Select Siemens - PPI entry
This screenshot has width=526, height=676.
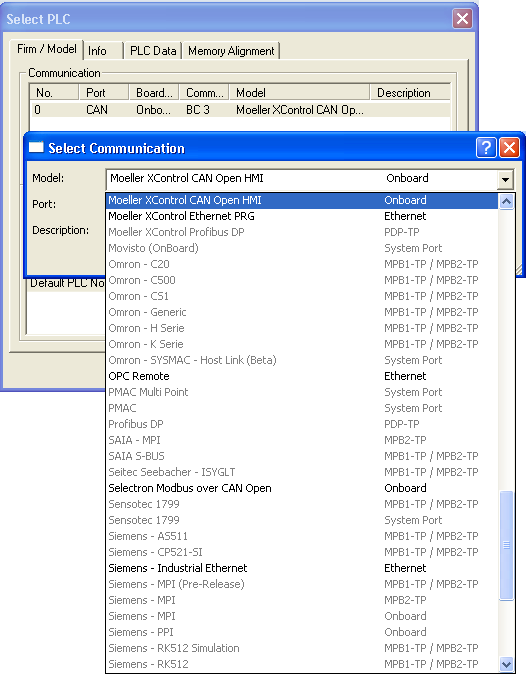point(302,632)
